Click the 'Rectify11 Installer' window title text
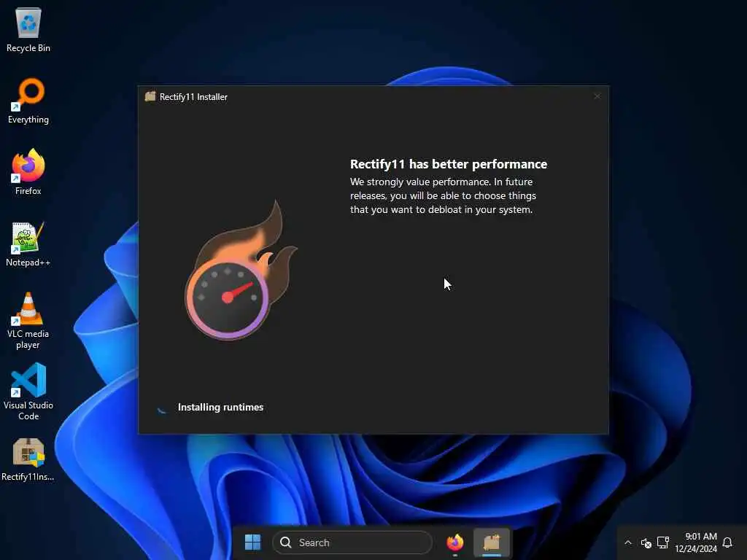 (x=193, y=97)
